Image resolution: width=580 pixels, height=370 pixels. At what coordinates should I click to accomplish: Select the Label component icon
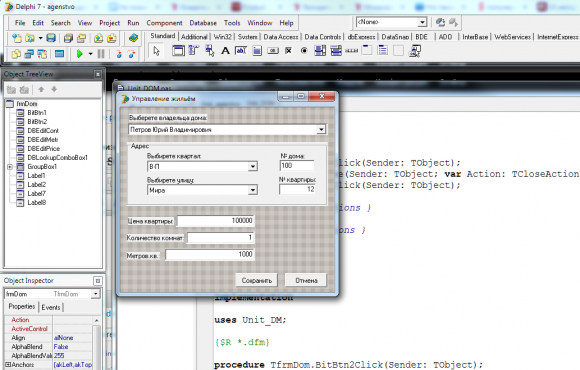[225, 51]
